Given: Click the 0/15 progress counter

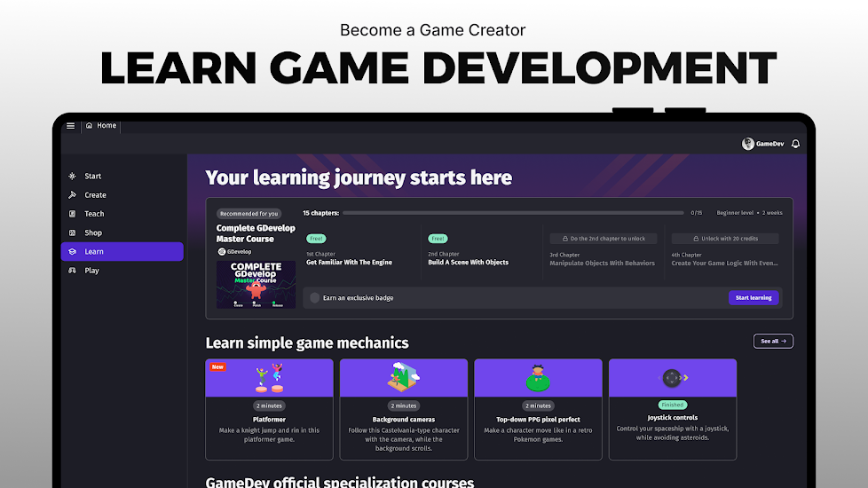Looking at the screenshot, I should tap(697, 213).
